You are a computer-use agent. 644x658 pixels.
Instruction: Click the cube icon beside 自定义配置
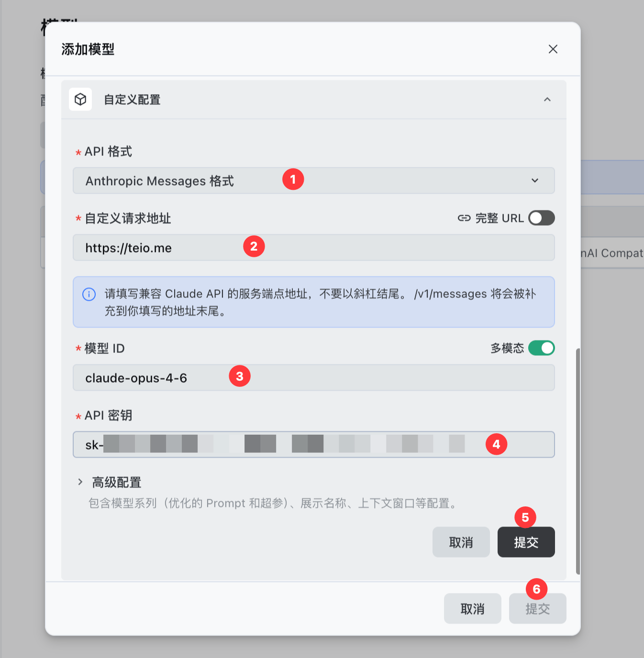pyautogui.click(x=80, y=99)
